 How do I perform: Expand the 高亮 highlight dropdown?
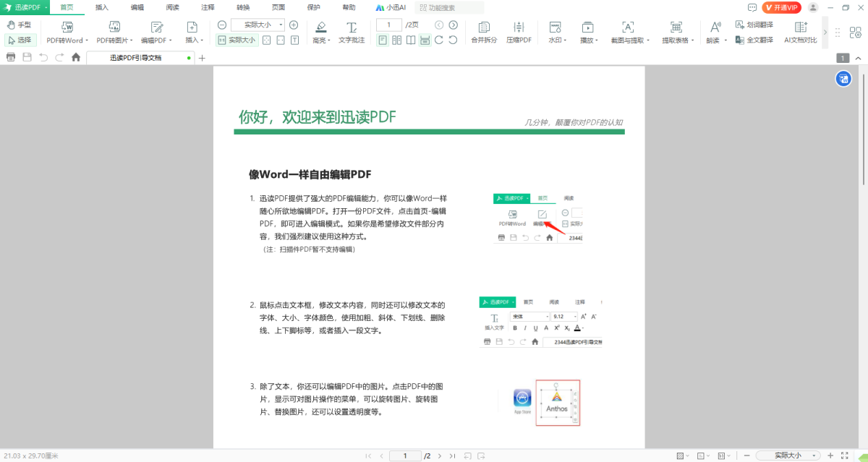321,40
